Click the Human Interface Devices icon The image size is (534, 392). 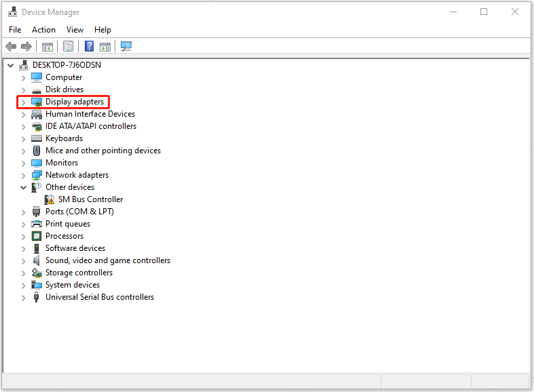coord(37,115)
